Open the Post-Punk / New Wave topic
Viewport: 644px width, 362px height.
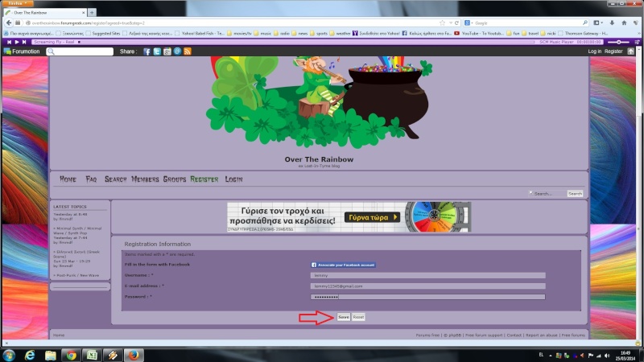(76, 275)
